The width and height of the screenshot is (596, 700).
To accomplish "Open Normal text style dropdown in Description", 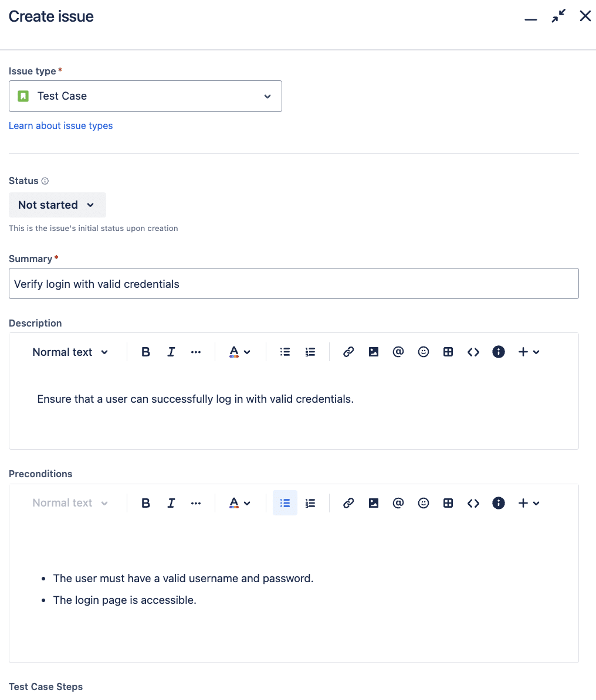I will tap(70, 352).
